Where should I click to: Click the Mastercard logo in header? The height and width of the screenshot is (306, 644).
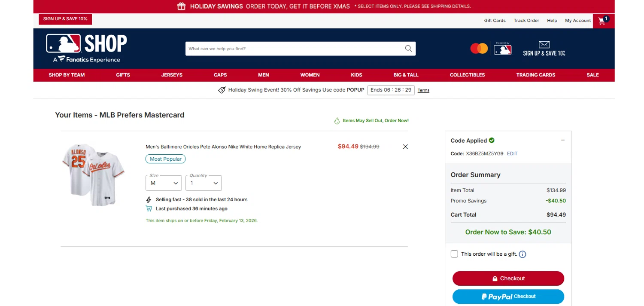(479, 49)
